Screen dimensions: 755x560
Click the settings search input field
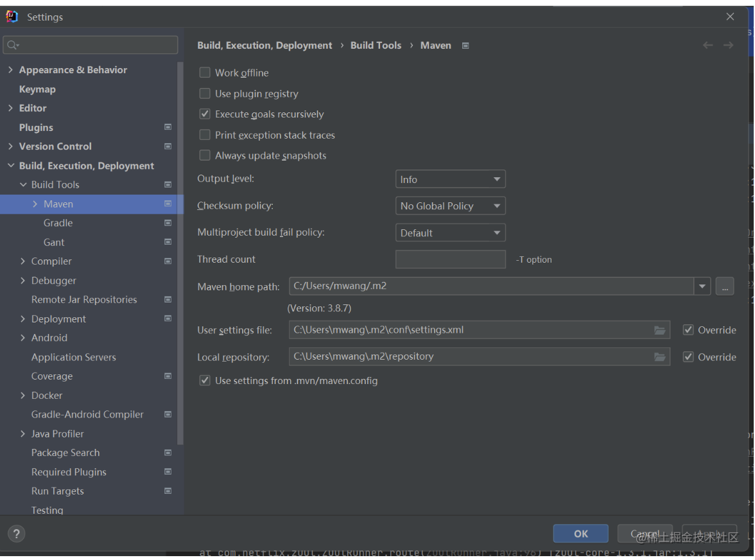(x=91, y=45)
